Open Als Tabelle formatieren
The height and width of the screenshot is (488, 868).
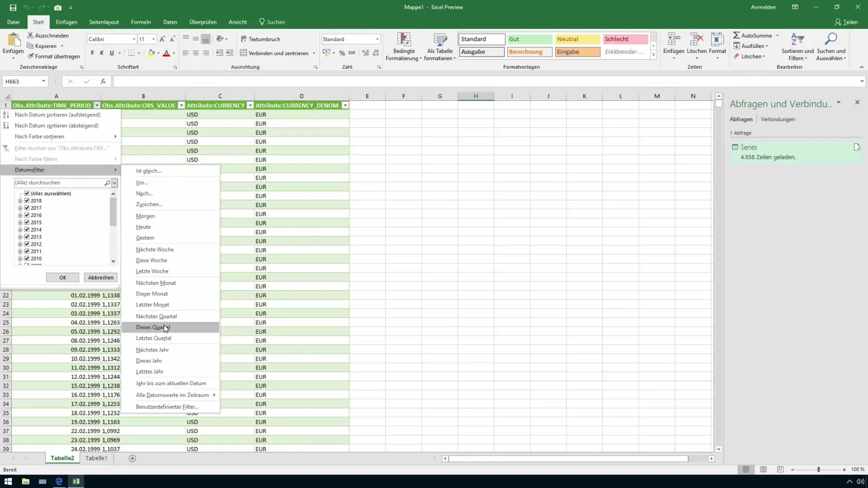[440, 47]
